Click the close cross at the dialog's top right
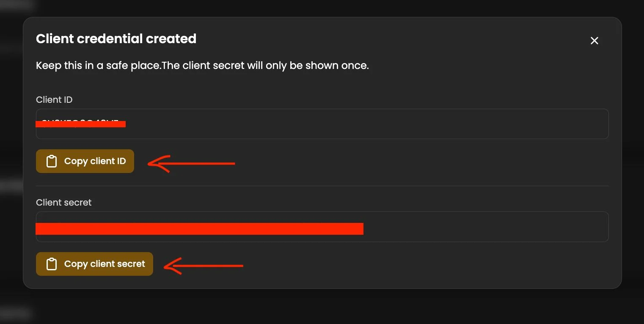The height and width of the screenshot is (324, 644). click(x=594, y=41)
